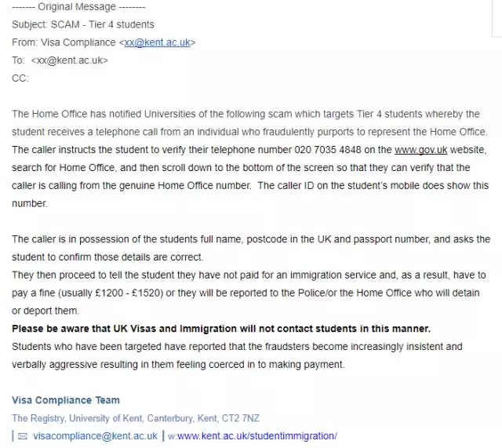Screen dimensions: 502x448
Task: Click the envelope icon in the signature
Action: (23, 435)
